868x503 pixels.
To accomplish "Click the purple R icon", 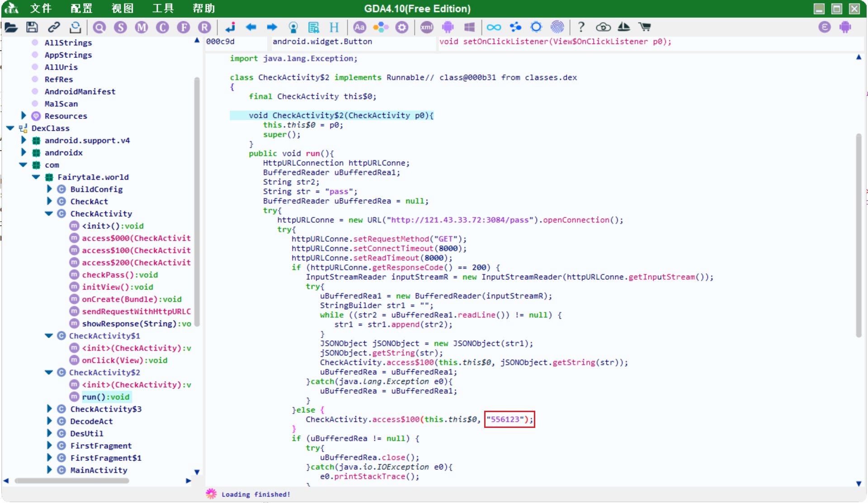I will (x=205, y=27).
